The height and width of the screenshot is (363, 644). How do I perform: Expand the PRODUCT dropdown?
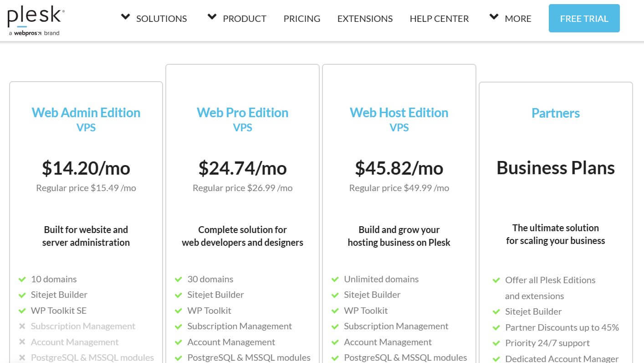[245, 18]
